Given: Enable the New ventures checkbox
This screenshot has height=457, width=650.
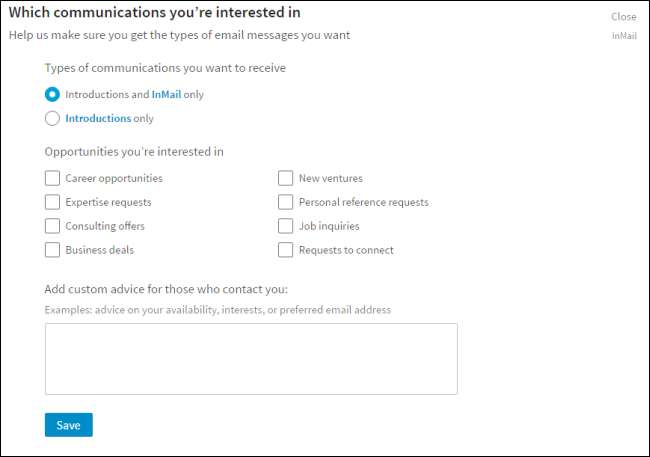Looking at the screenshot, I should coord(286,179).
